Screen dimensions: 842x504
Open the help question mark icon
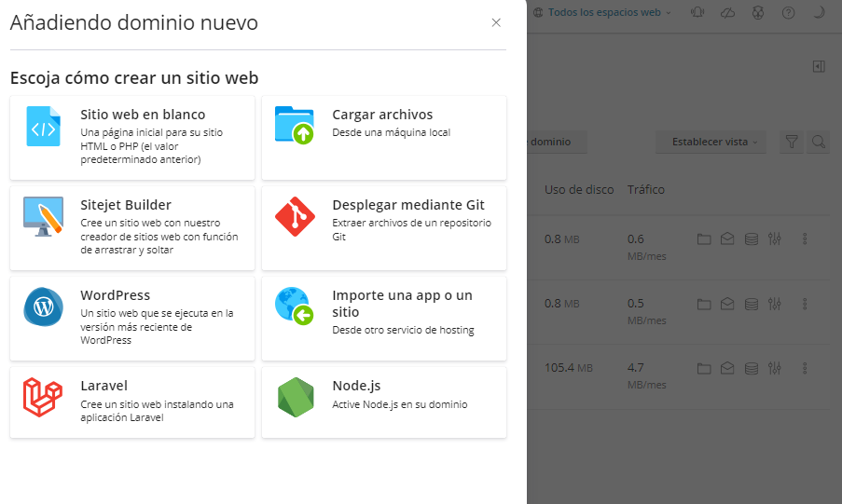point(788,12)
